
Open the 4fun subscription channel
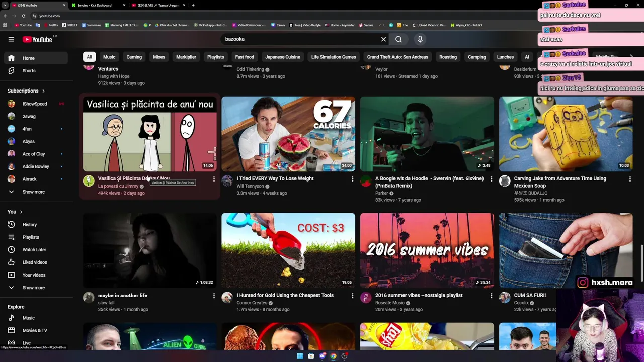click(35, 129)
